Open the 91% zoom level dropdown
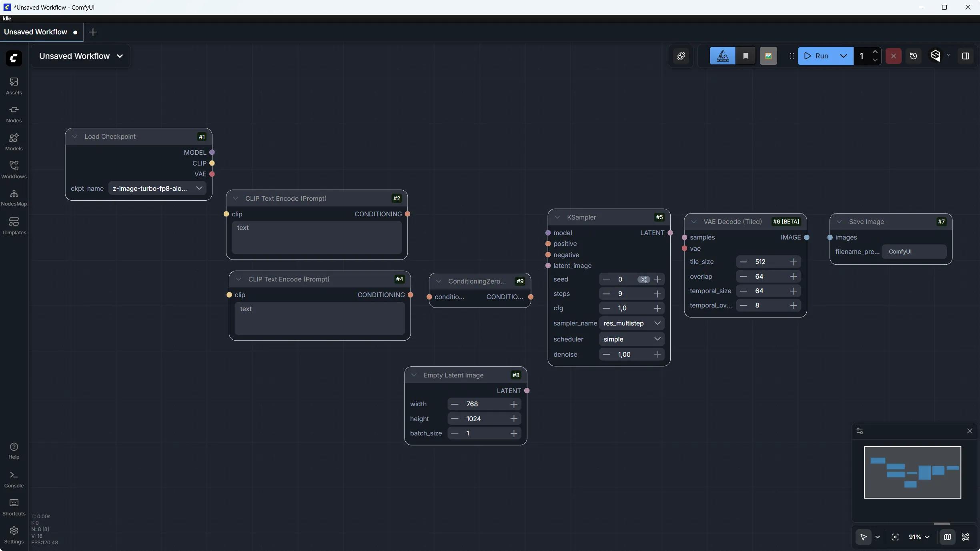This screenshot has height=551, width=980. [919, 537]
